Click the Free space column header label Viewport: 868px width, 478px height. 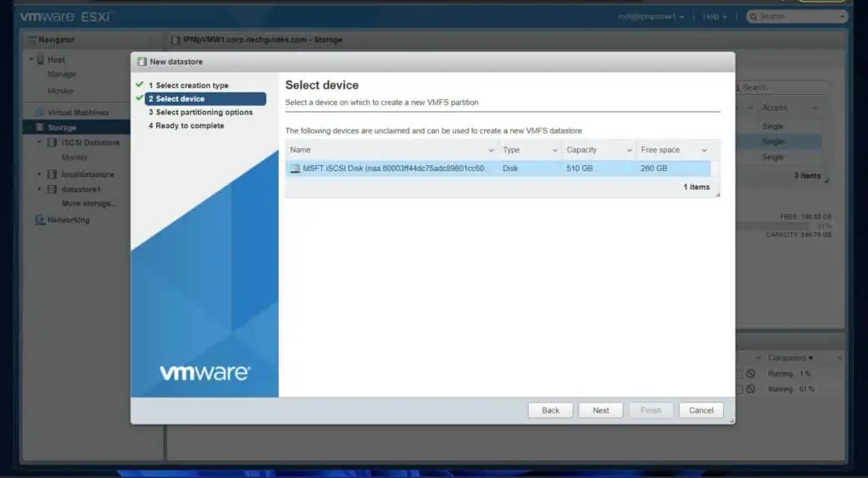[x=659, y=150]
